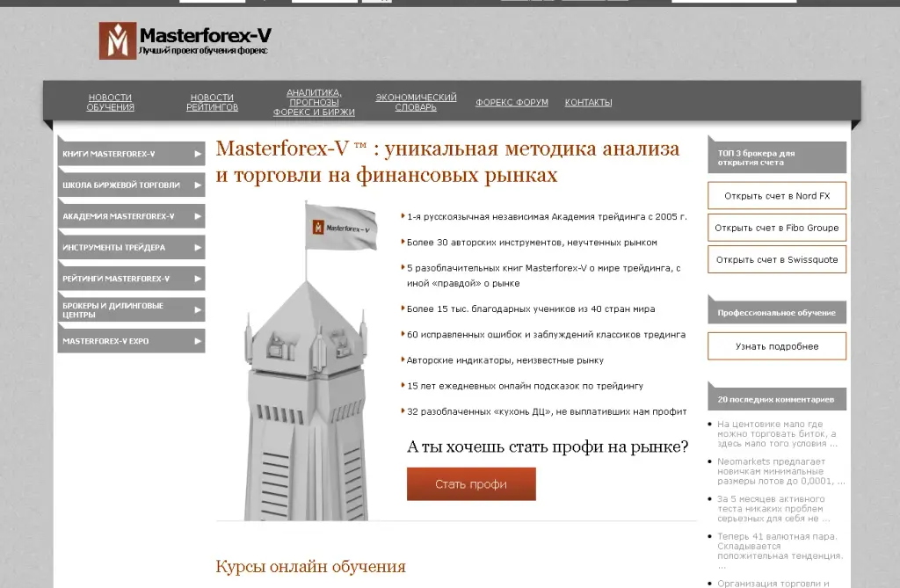Go to Аналитика, прогнозы форекс и биржи
The height and width of the screenshot is (588, 900).
coord(314,102)
